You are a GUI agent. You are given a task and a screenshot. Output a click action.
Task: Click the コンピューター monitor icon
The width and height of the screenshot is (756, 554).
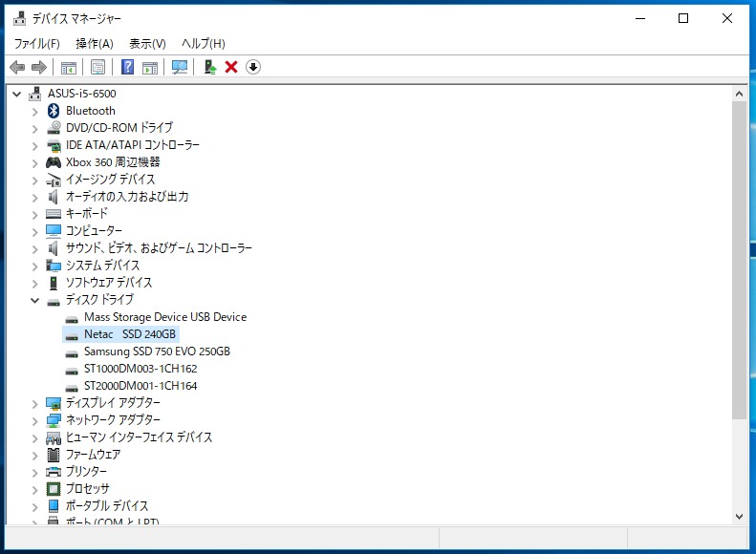(54, 231)
